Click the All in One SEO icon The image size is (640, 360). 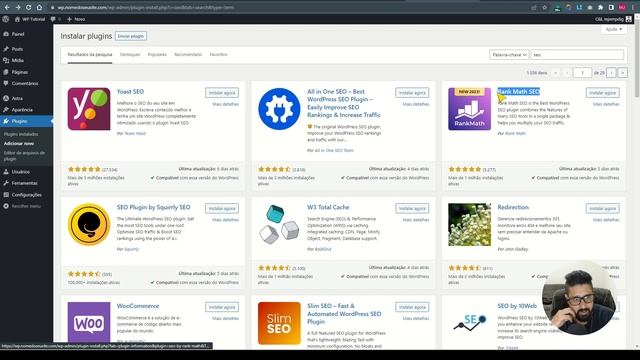coord(279,109)
